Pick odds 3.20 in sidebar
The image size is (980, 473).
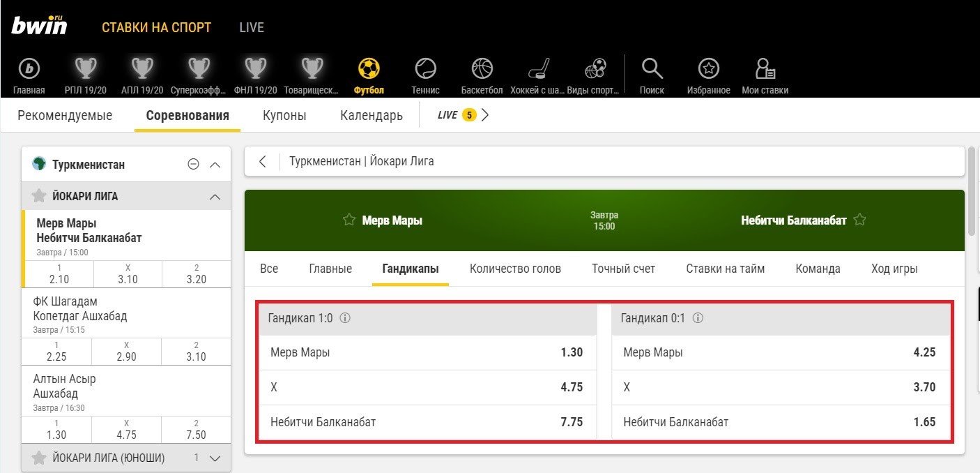197,274
